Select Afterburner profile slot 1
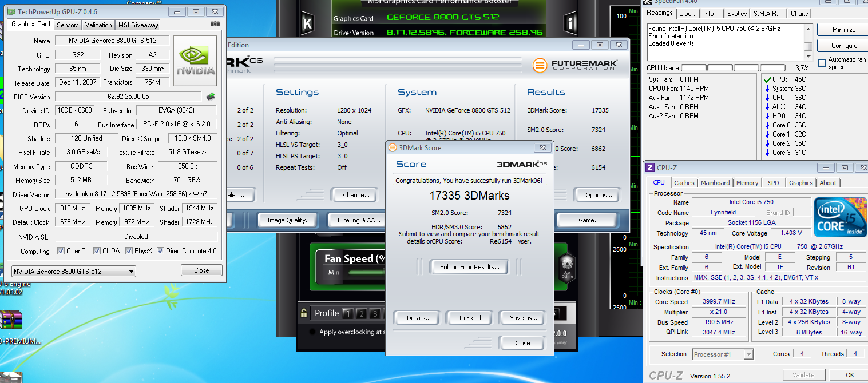The height and width of the screenshot is (383, 868). point(347,313)
